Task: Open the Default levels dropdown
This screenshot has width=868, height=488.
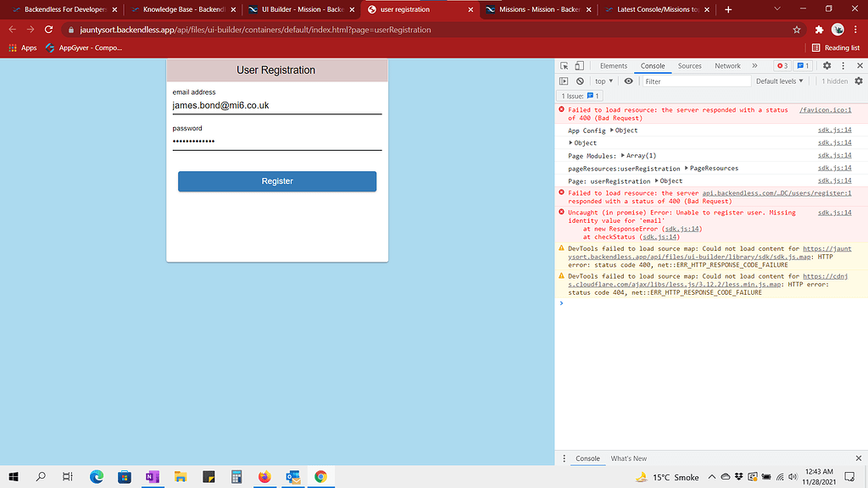Action: (778, 80)
